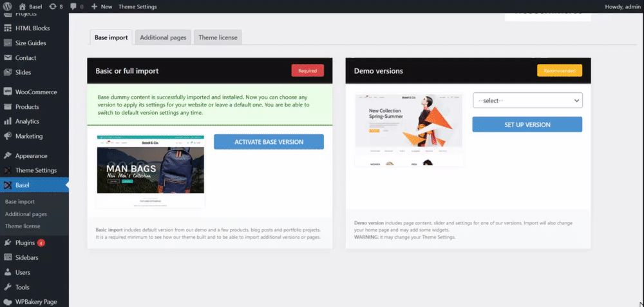Open Theme Settings in the admin bar
This screenshot has height=307, width=644.
[x=138, y=6]
